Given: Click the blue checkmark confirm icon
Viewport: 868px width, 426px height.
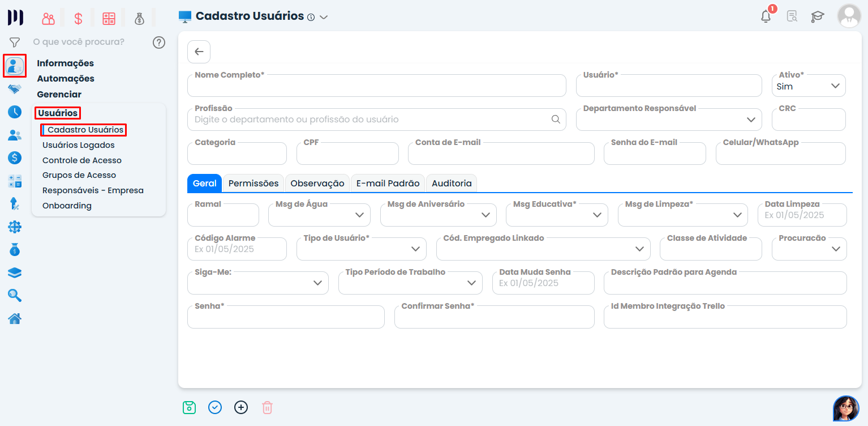Looking at the screenshot, I should point(215,407).
